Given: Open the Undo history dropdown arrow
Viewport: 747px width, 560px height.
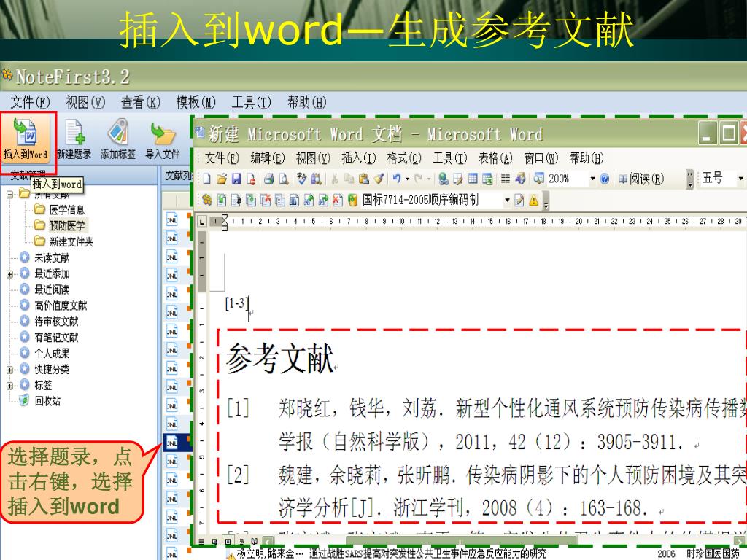Looking at the screenshot, I should pyautogui.click(x=407, y=179).
